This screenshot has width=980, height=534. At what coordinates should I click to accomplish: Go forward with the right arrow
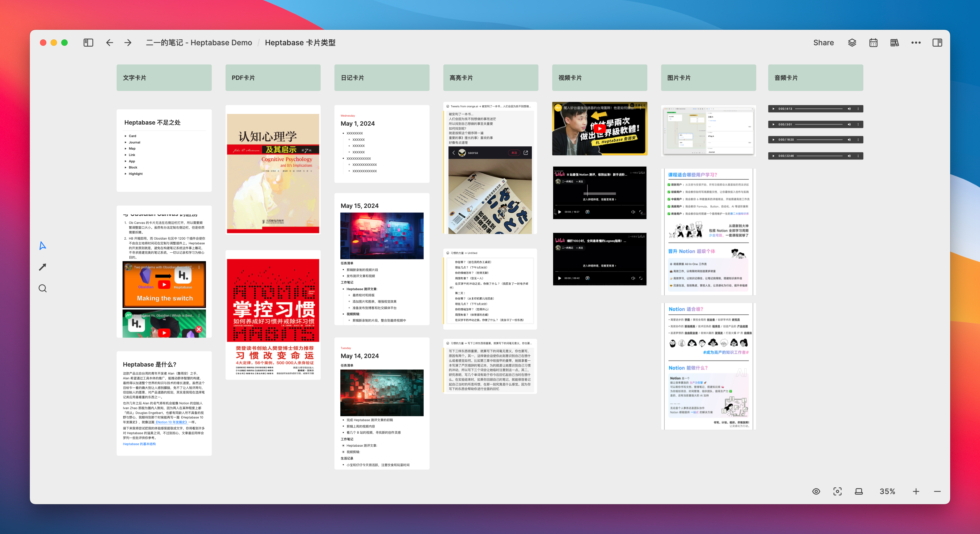(128, 43)
